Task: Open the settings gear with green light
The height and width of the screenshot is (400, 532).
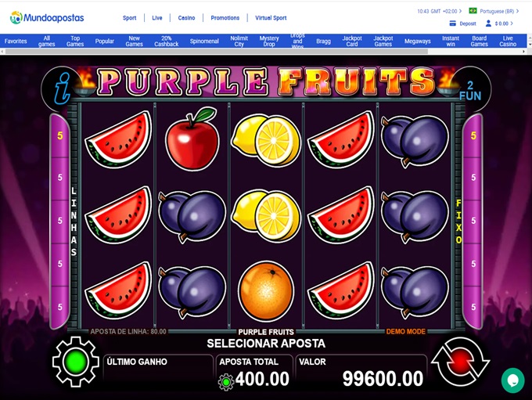Action: (76, 362)
